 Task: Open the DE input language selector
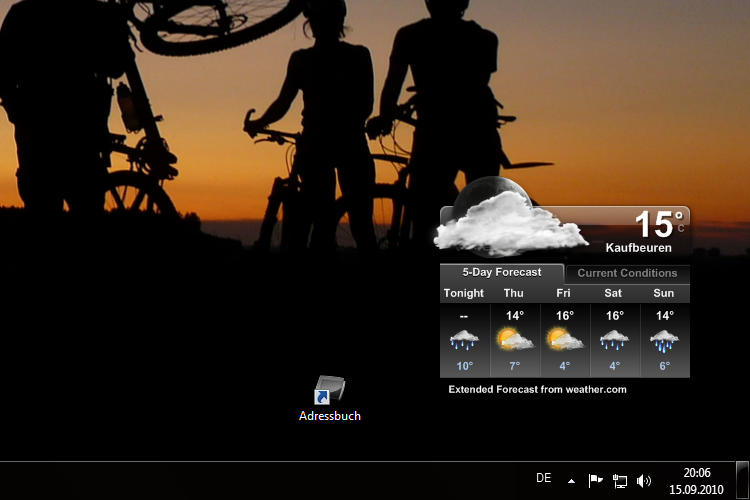(x=544, y=478)
